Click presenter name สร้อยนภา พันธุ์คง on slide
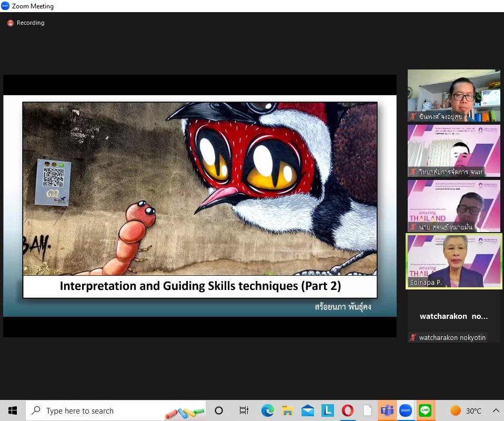 pos(343,306)
